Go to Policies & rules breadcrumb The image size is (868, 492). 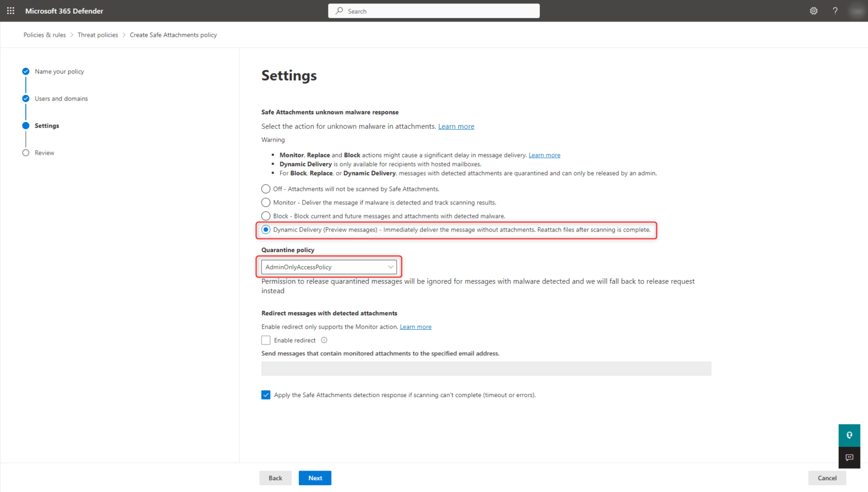click(45, 34)
